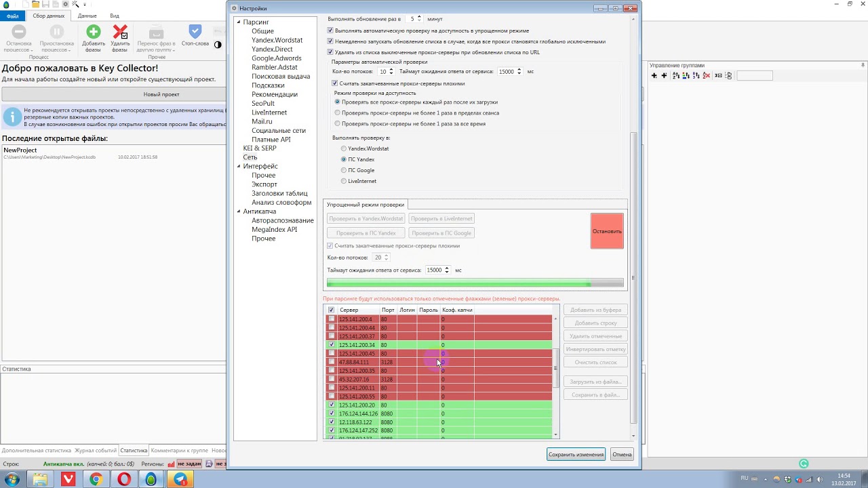Open Vivaldi browser from taskbar
Image resolution: width=868 pixels, height=488 pixels.
coord(68,479)
